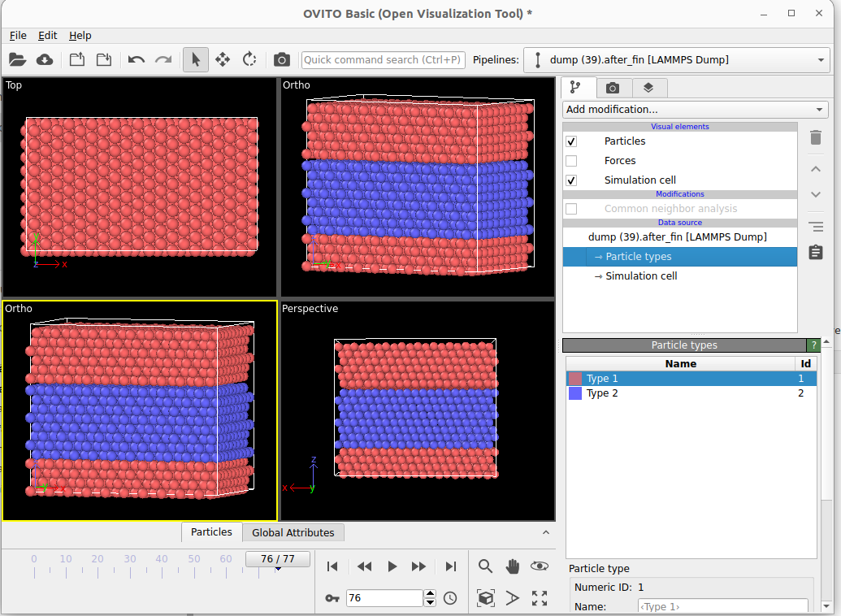The height and width of the screenshot is (616, 841).
Task: Open animation settings clock icon
Action: tap(450, 598)
